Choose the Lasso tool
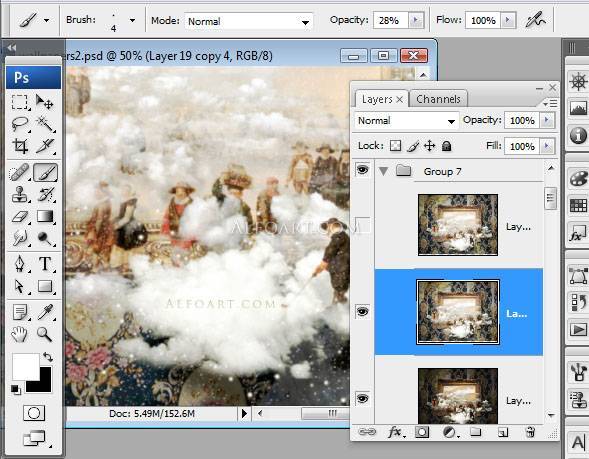The height and width of the screenshot is (459, 589). coord(20,124)
